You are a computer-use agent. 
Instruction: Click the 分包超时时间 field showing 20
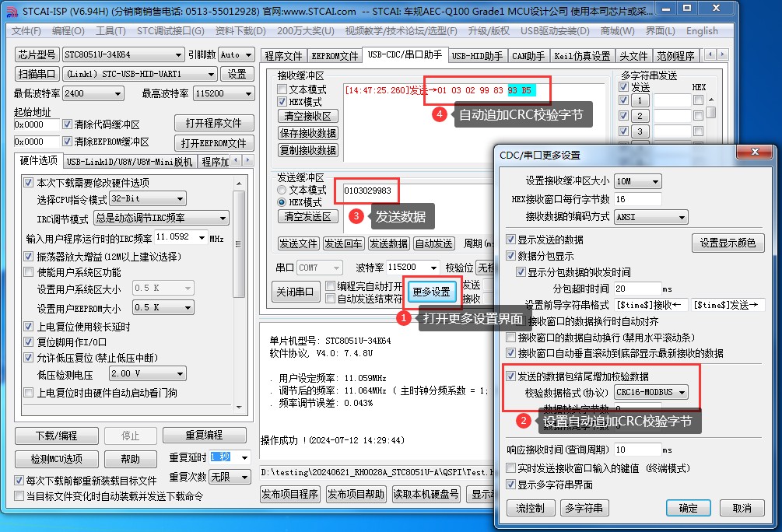pyautogui.click(x=637, y=289)
